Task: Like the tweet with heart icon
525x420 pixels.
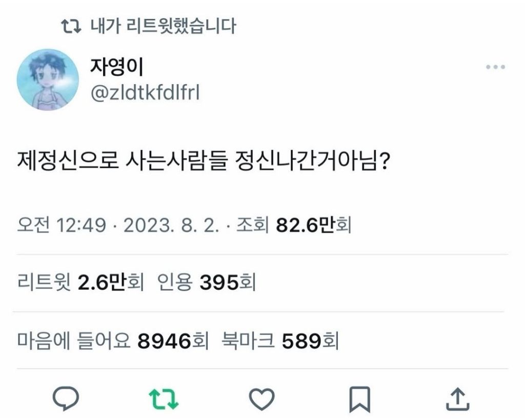Action: pos(261,399)
